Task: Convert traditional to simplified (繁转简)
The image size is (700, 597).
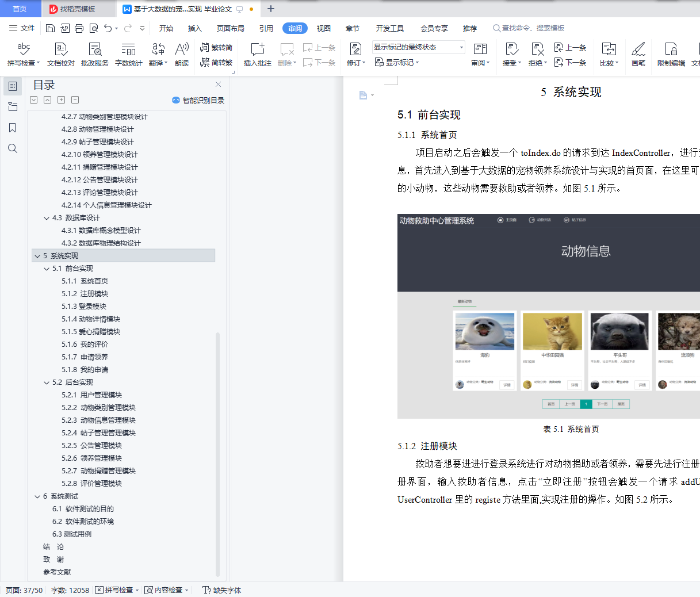Action: 216,48
